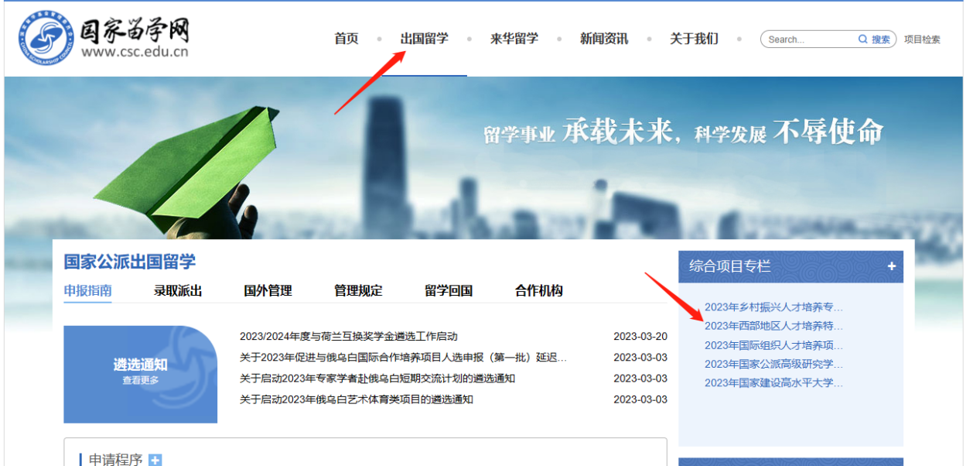Switch to the 国外管理 tab
Screen dimensions: 980x466
point(268,291)
